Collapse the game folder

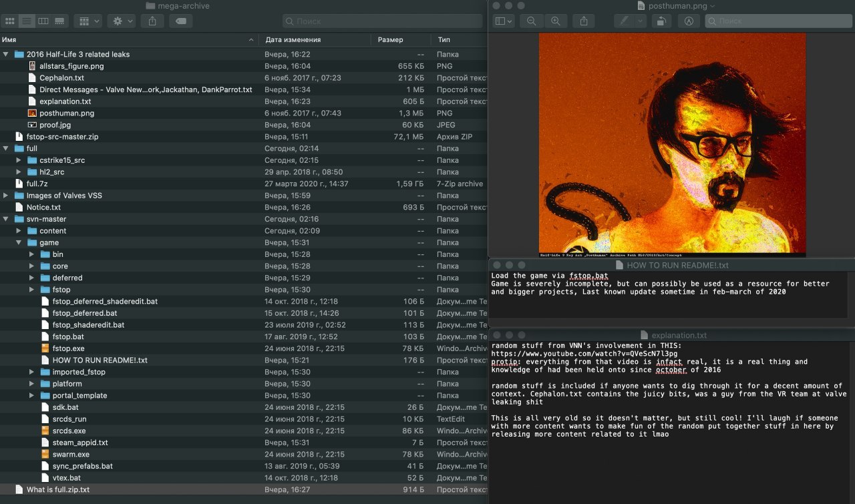[19, 242]
